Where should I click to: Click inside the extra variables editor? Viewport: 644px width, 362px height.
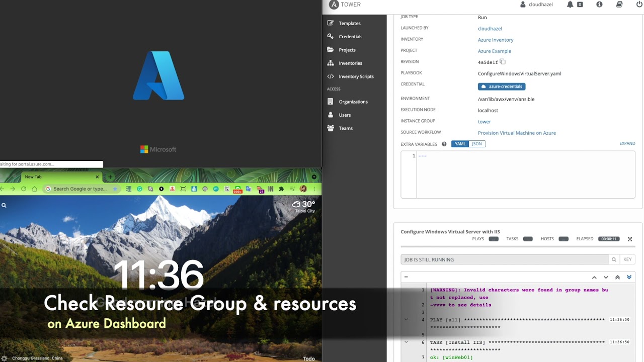click(526, 174)
